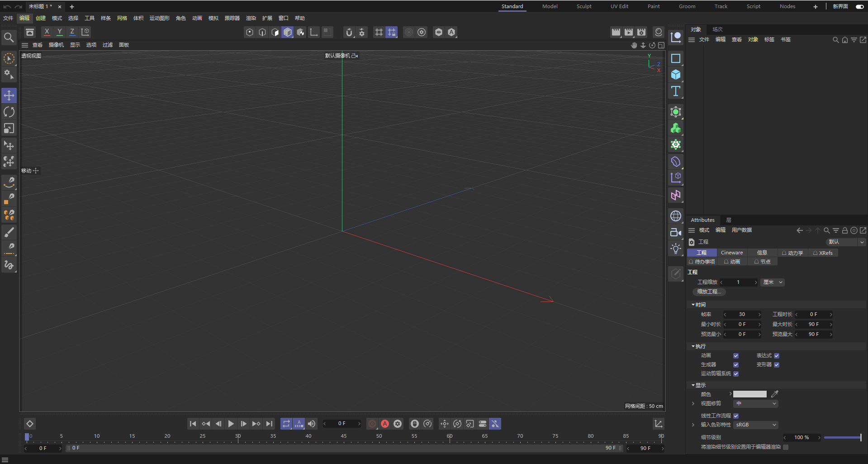Select the Scale tool in left toolbar
Image resolution: width=868 pixels, height=464 pixels.
point(9,129)
